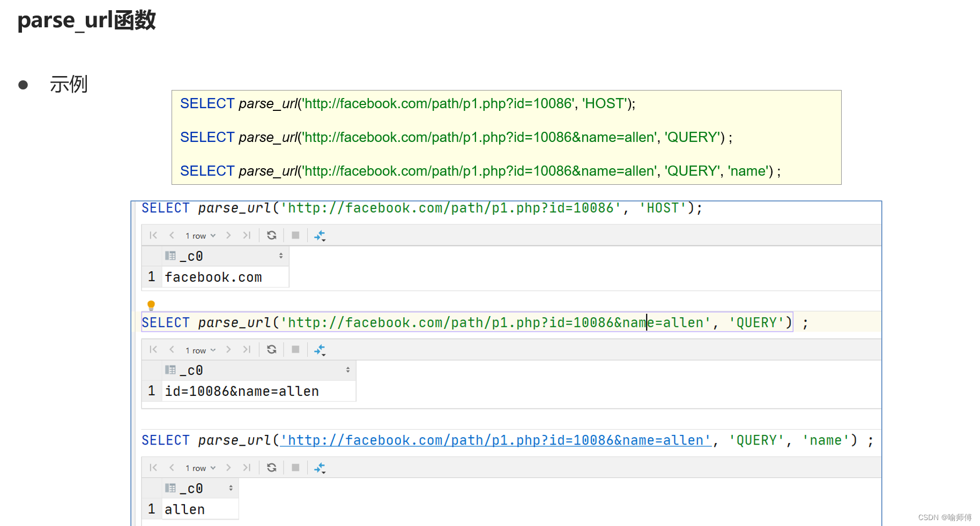Select row number 1 beside id=10086&name=allen
The height and width of the screenshot is (526, 980).
[152, 391]
